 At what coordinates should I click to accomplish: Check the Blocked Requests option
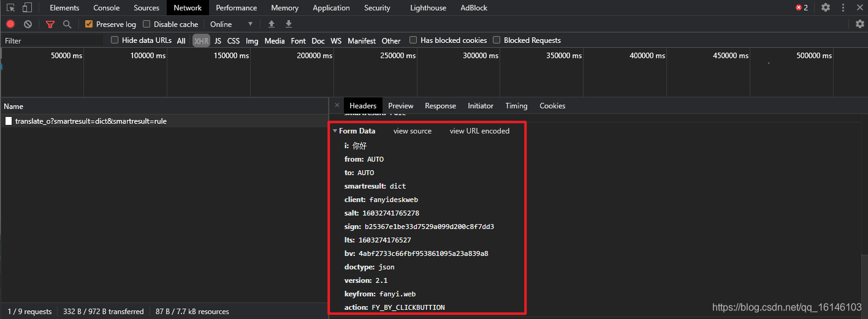click(497, 40)
